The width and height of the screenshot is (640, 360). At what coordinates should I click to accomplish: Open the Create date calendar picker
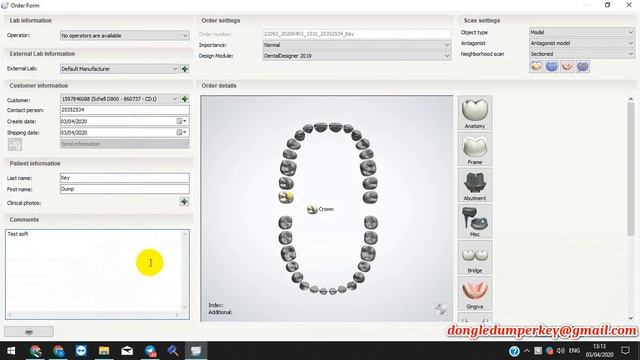182,121
